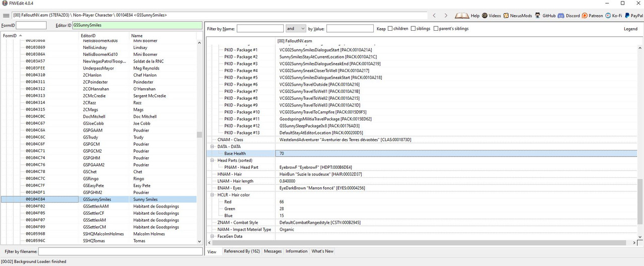Image resolution: width=644 pixels, height=266 pixels.
Task: Collapse the DATA - DATA node
Action: click(213, 147)
